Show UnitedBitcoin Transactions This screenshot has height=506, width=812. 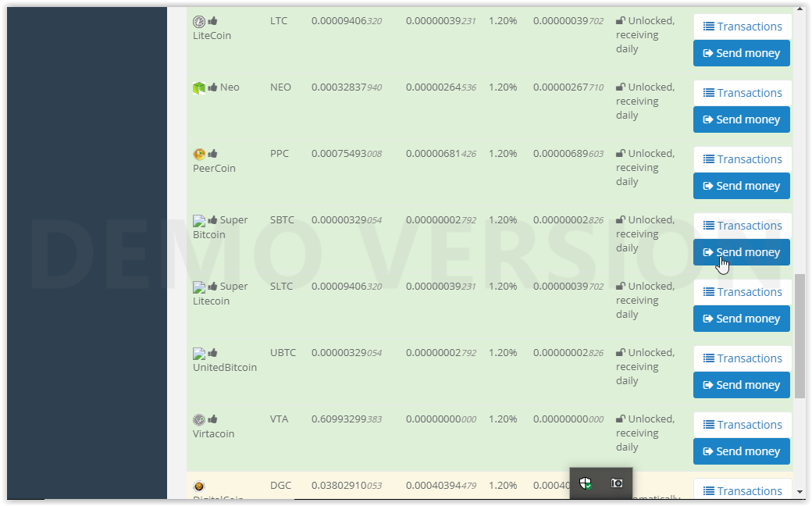[742, 358]
